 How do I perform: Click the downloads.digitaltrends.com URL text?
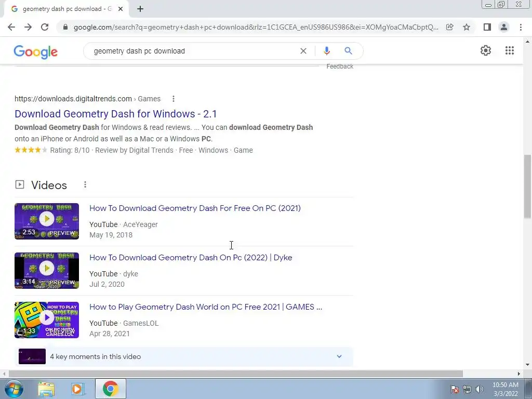[73, 99]
